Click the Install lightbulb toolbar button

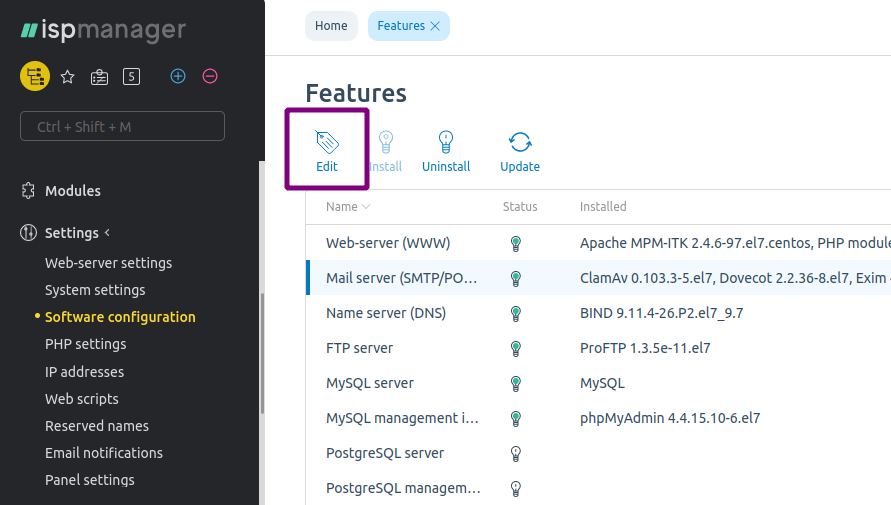click(386, 151)
